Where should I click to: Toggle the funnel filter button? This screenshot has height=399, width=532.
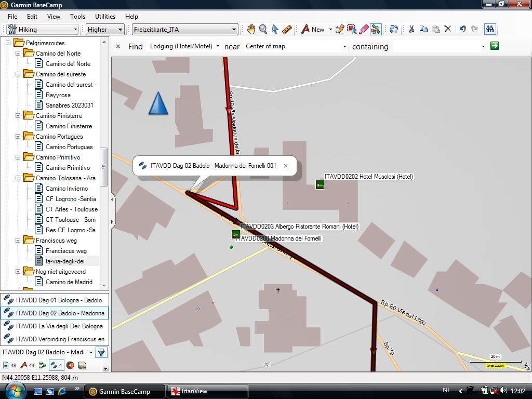tap(101, 352)
